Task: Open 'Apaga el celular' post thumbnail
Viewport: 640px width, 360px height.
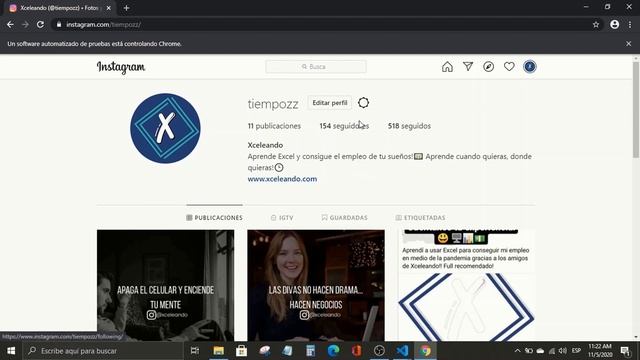Action: (x=166, y=285)
